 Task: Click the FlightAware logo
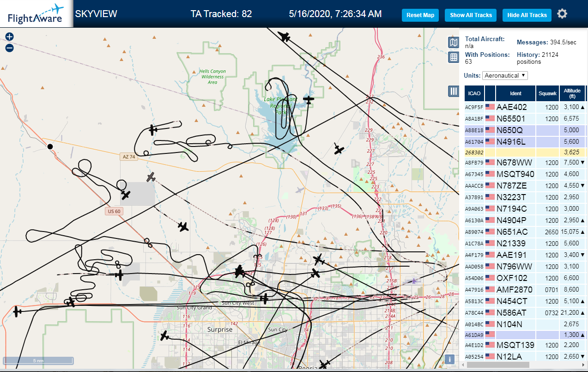[36, 14]
